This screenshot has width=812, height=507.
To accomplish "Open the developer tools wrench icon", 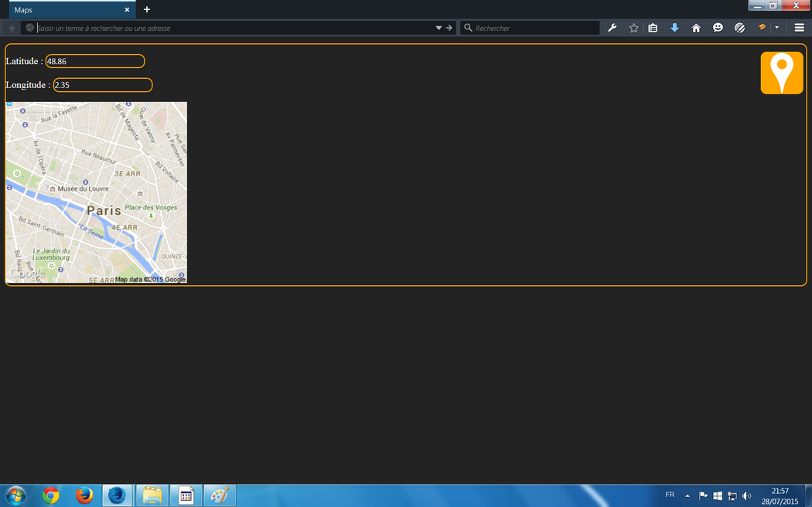I will pos(612,28).
